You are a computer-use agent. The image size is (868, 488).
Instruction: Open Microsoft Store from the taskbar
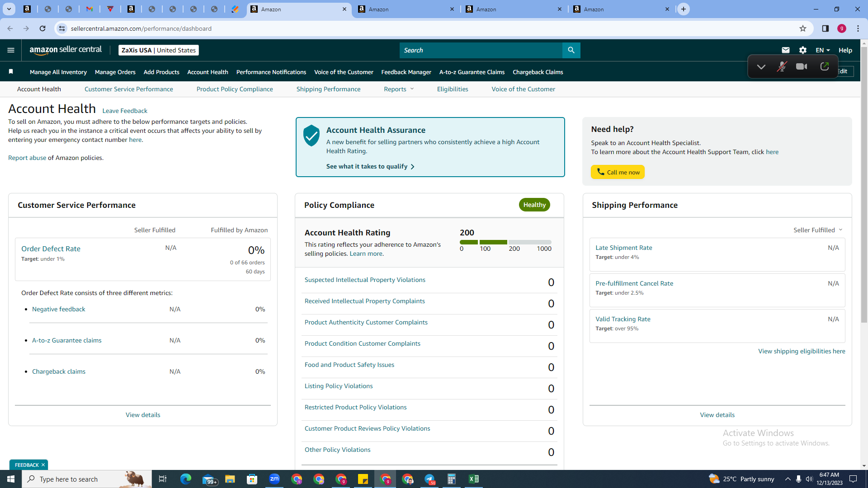point(252,479)
